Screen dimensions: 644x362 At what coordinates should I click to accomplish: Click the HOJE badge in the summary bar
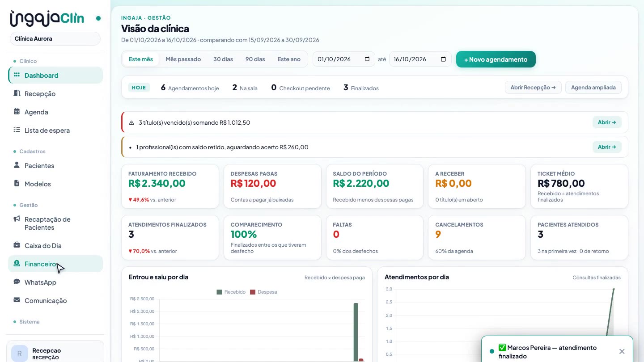click(x=139, y=88)
